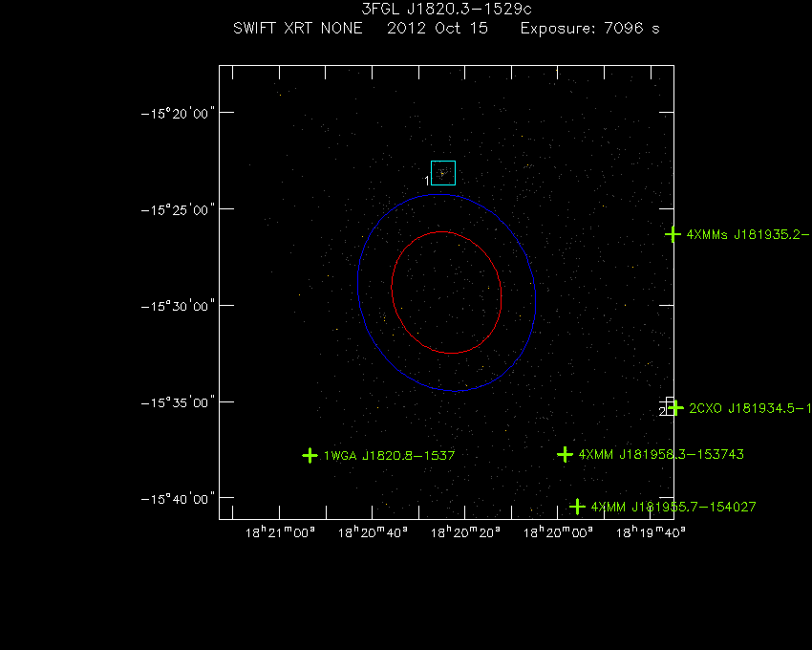Click the green cross marker for 4XMMs J181935.2
This screenshot has height=650, width=812.
click(x=673, y=234)
